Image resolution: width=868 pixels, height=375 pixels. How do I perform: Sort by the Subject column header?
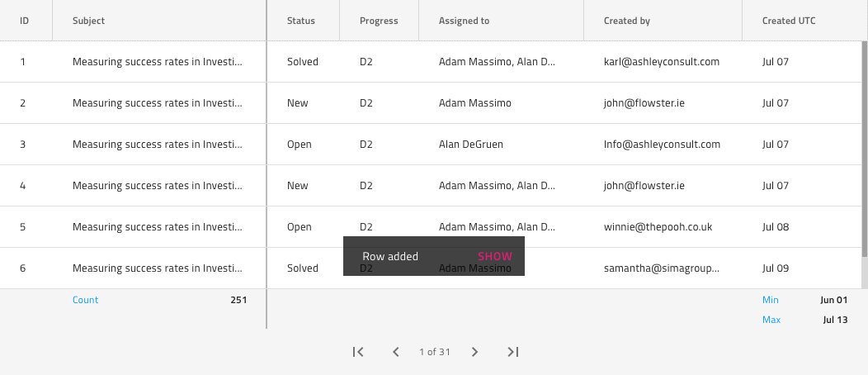pyautogui.click(x=89, y=21)
